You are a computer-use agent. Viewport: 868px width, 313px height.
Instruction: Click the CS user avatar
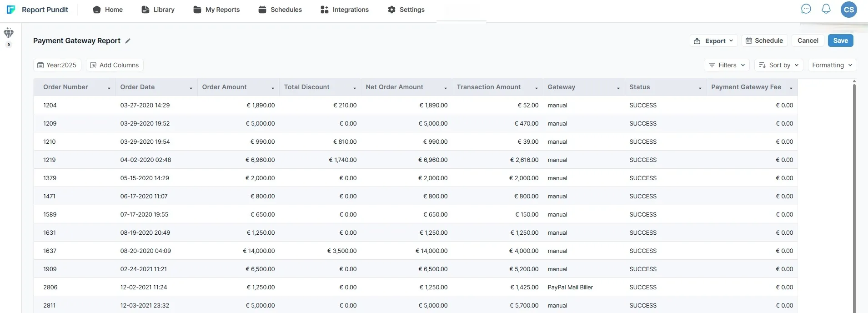pos(849,10)
